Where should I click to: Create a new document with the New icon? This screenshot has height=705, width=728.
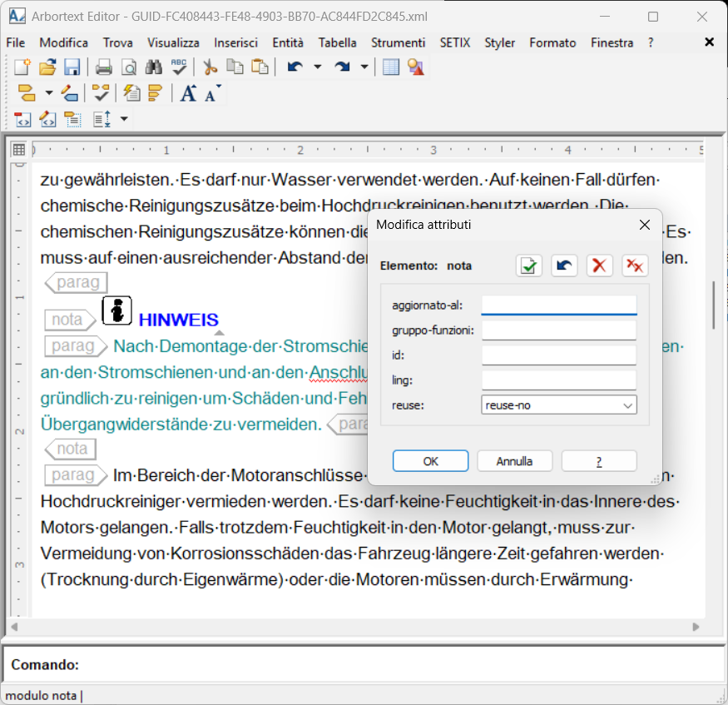tap(22, 67)
